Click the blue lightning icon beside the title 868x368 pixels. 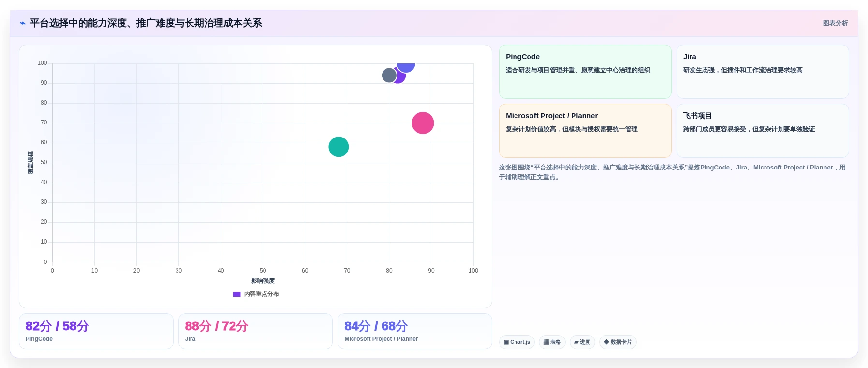(x=23, y=23)
